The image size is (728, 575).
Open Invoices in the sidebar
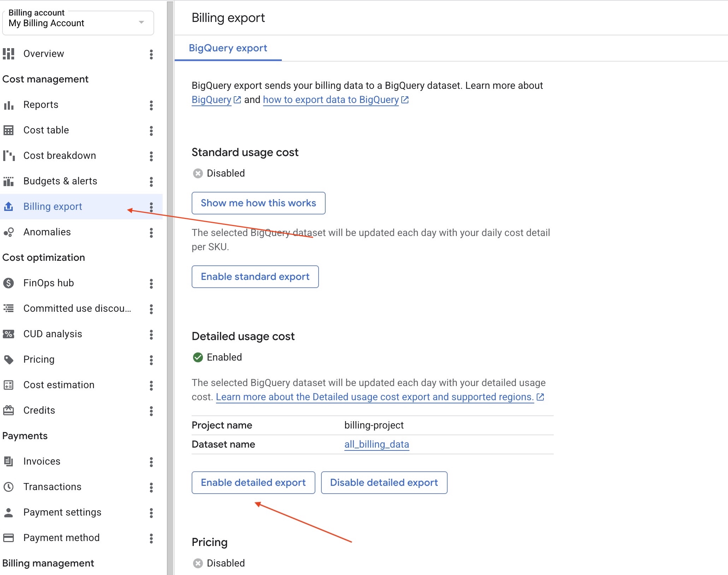click(x=42, y=461)
